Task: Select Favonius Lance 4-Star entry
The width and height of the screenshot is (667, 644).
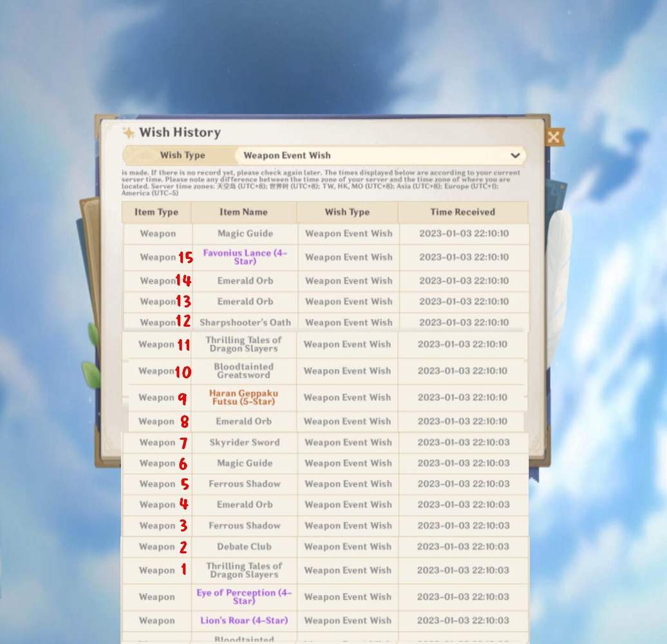Action: click(245, 257)
